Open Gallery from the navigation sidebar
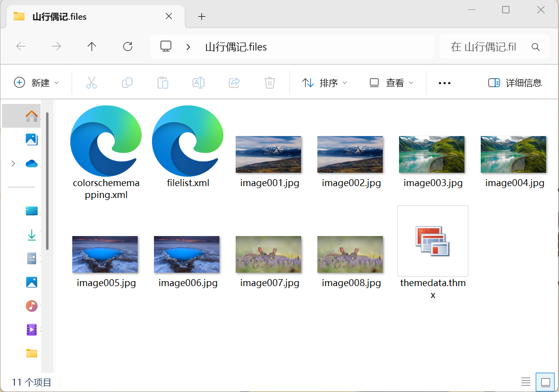This screenshot has width=559, height=392. pyautogui.click(x=32, y=140)
